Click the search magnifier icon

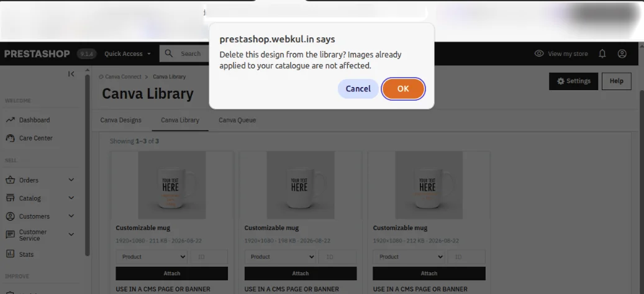point(169,53)
